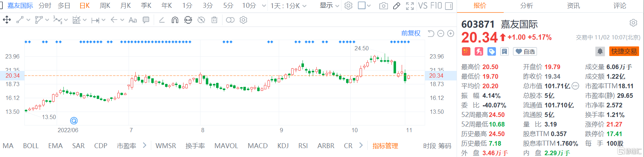Viewport: 644px width, 157px height.
Task: Switch to 月K monthly chart
Action: coord(125,6)
